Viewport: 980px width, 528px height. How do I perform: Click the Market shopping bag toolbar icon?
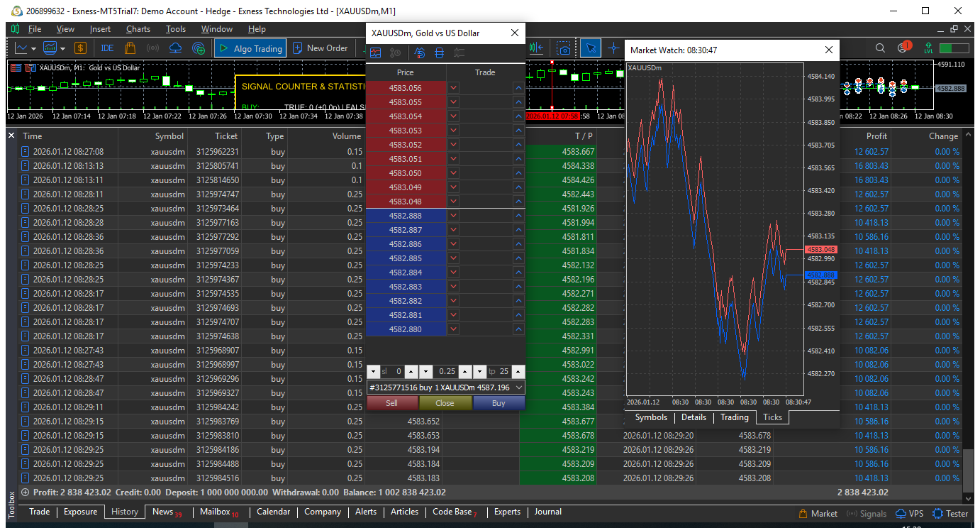130,48
